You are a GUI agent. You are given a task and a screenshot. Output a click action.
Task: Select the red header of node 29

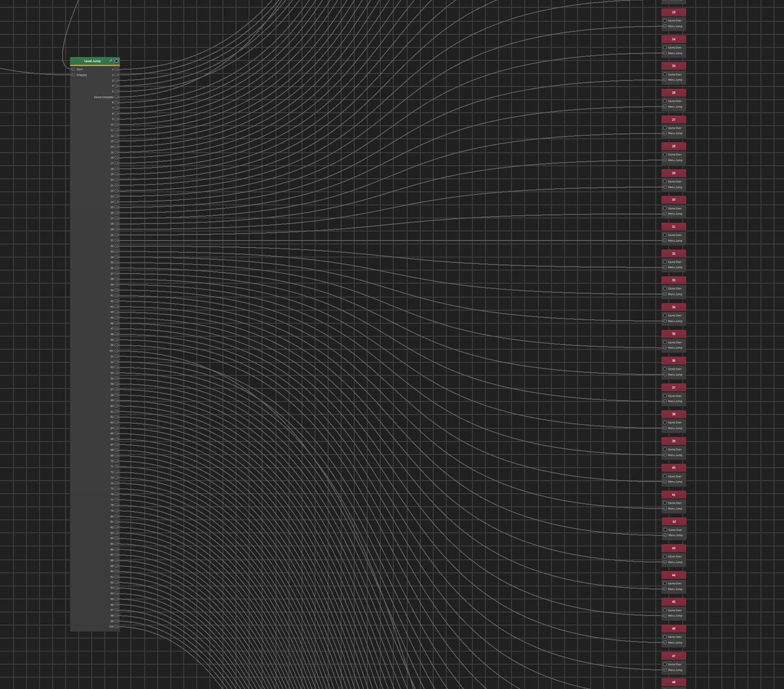click(674, 173)
